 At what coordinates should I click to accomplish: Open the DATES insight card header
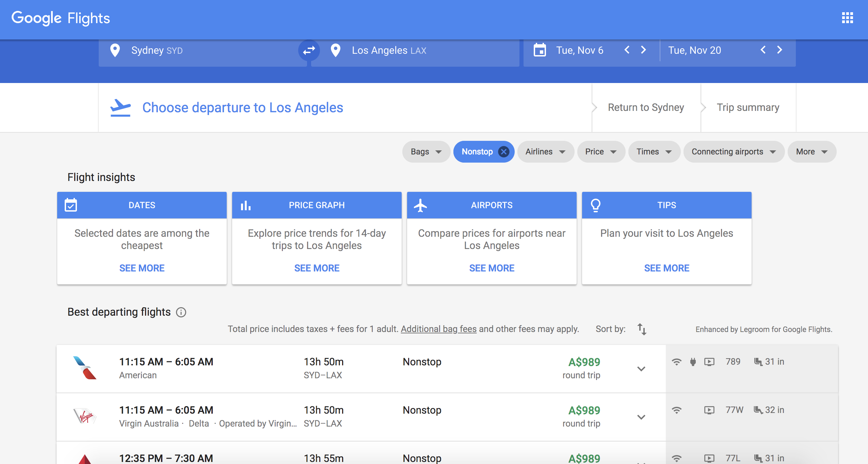[x=142, y=205]
